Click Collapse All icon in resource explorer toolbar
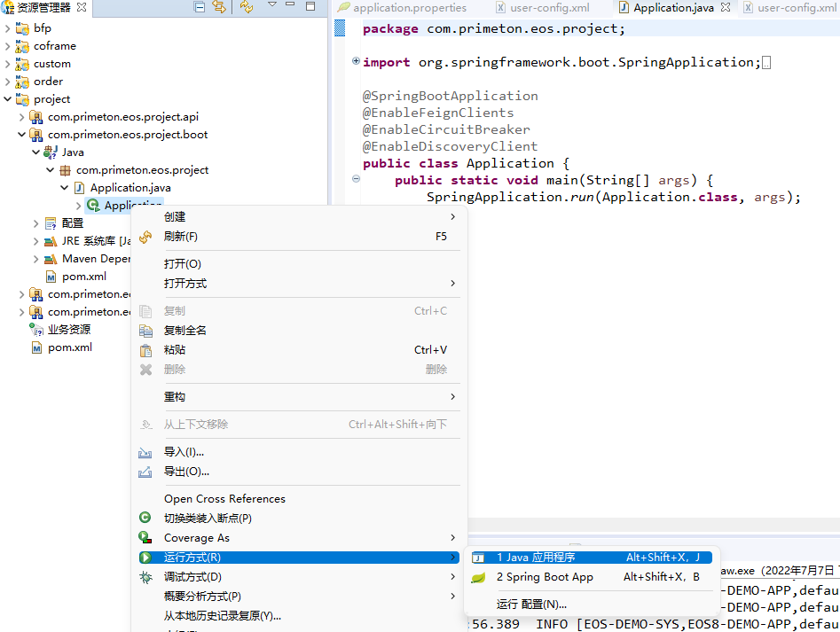Image resolution: width=840 pixels, height=632 pixels. (x=200, y=7)
